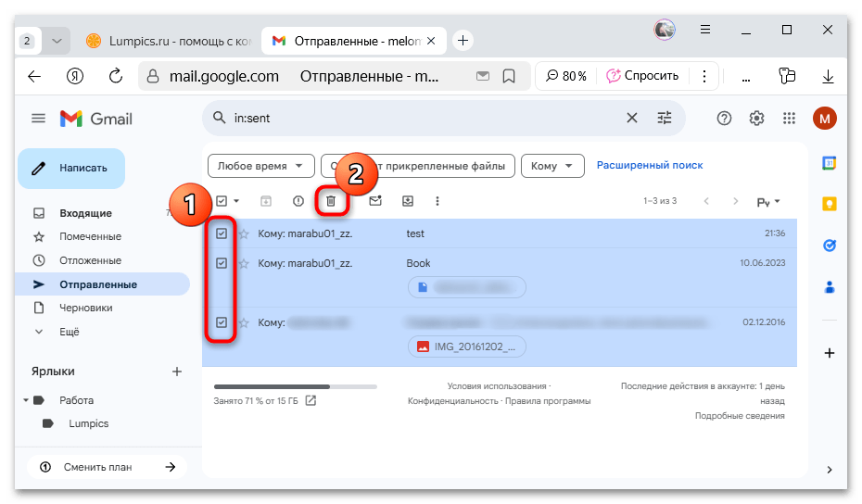Viewport: 862px width, 504px height.
Task: Click the storage usage progress bar
Action: [x=296, y=387]
